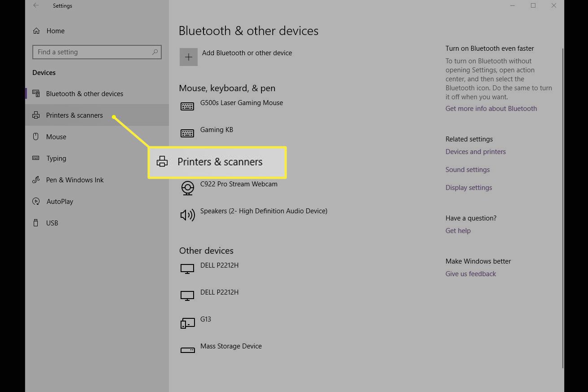
Task: Click the Get help link
Action: click(x=458, y=231)
